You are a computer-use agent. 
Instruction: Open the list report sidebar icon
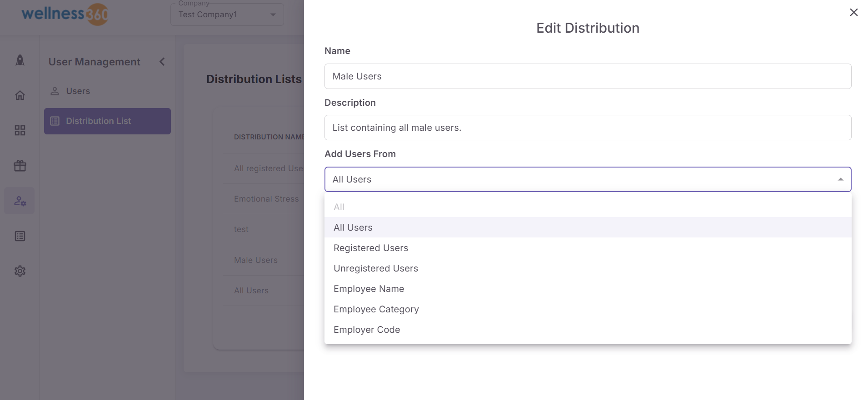pos(20,236)
